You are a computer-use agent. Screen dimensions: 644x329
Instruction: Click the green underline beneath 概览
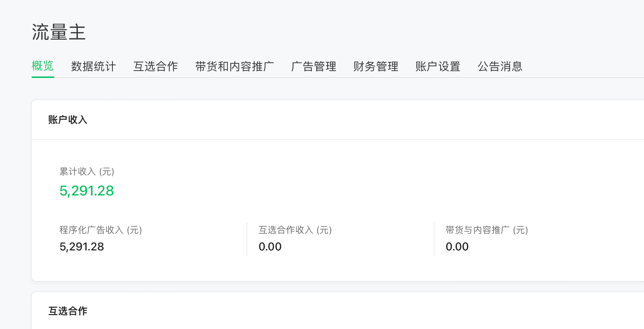(43, 77)
